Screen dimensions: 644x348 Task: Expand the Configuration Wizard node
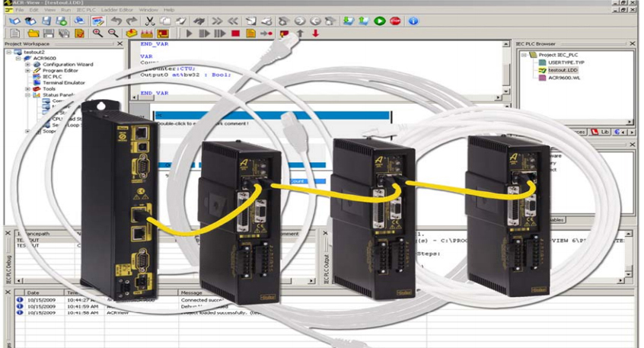[x=27, y=65]
